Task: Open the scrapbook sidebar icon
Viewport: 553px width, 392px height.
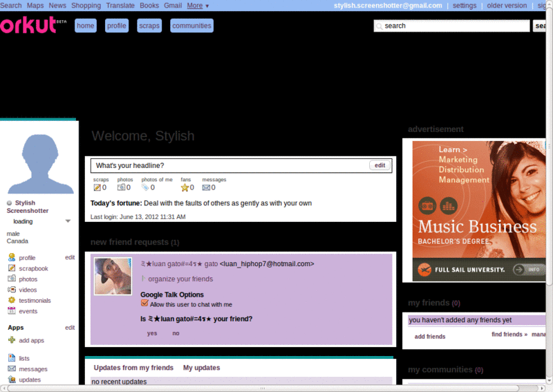Action: point(12,268)
